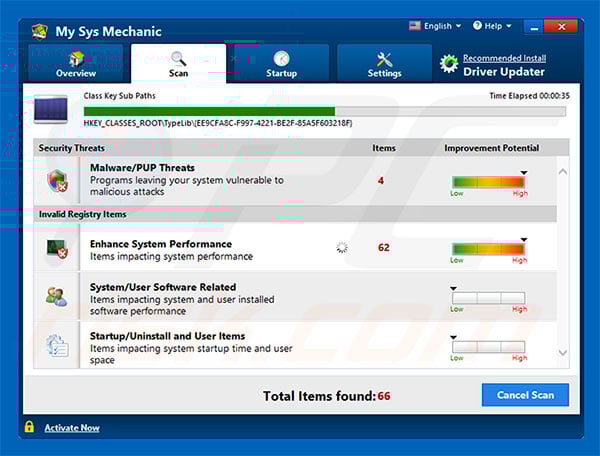600x456 pixels.
Task: Click the Cancel Scan button
Action: (x=525, y=395)
